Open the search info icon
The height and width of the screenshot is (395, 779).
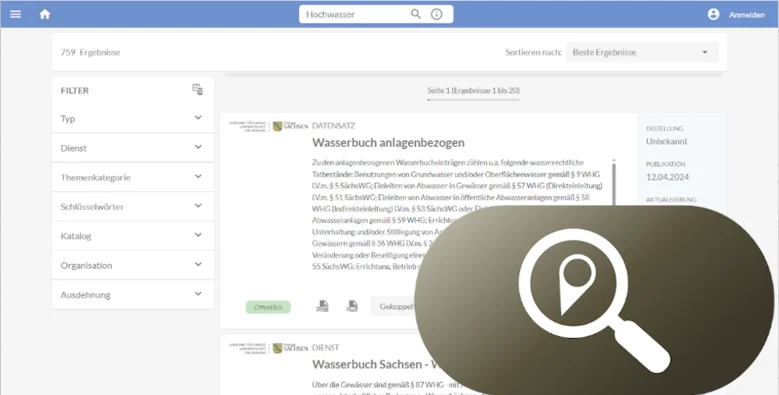point(436,14)
